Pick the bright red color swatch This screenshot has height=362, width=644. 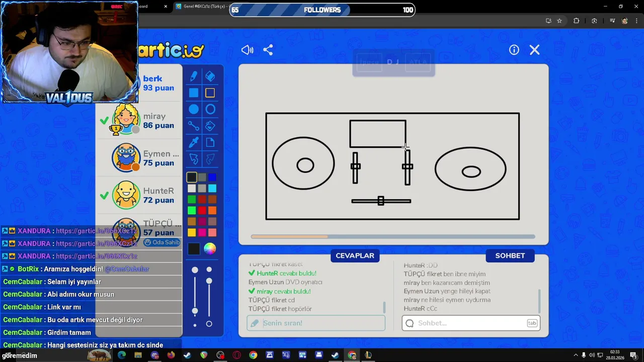[x=202, y=211]
